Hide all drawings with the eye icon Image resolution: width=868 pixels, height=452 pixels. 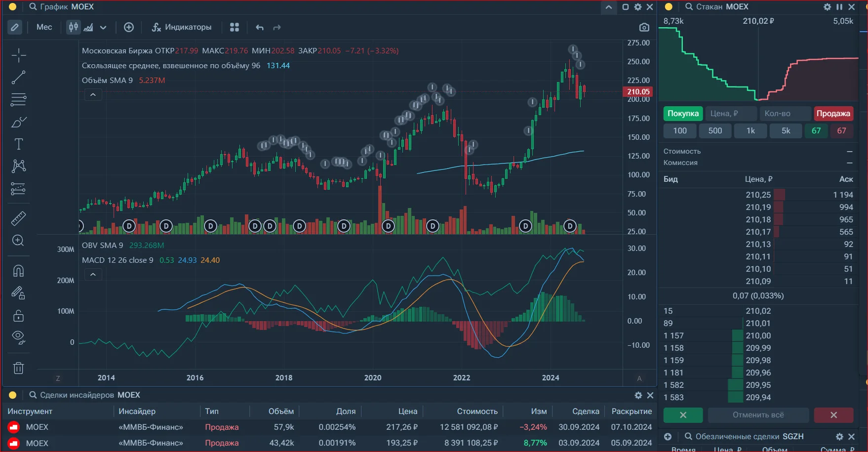[x=19, y=337]
